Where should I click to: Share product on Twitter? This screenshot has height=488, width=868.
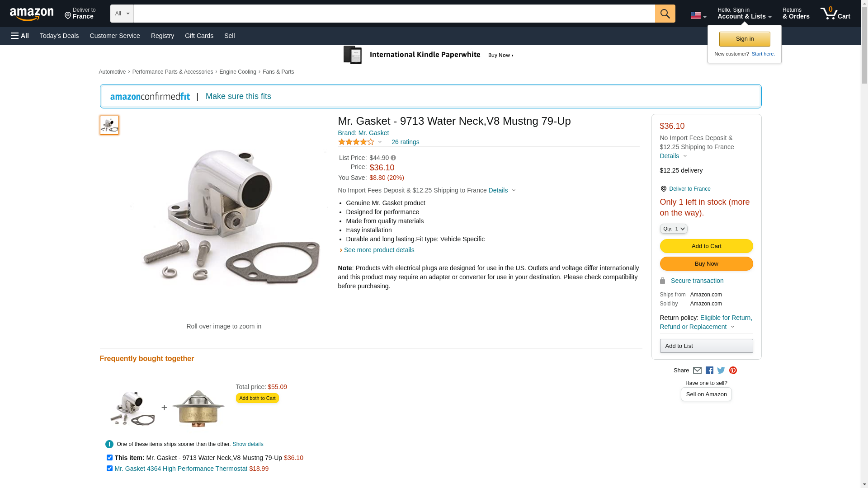[x=721, y=371]
